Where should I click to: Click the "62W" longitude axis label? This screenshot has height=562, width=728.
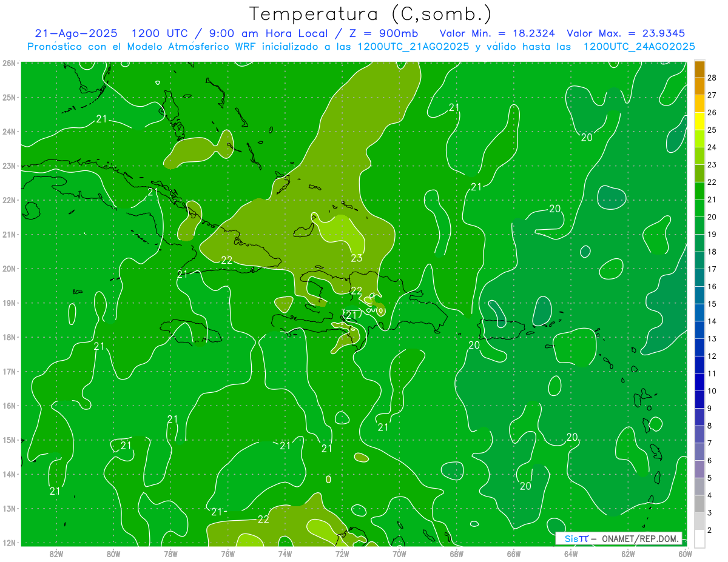[x=628, y=554]
